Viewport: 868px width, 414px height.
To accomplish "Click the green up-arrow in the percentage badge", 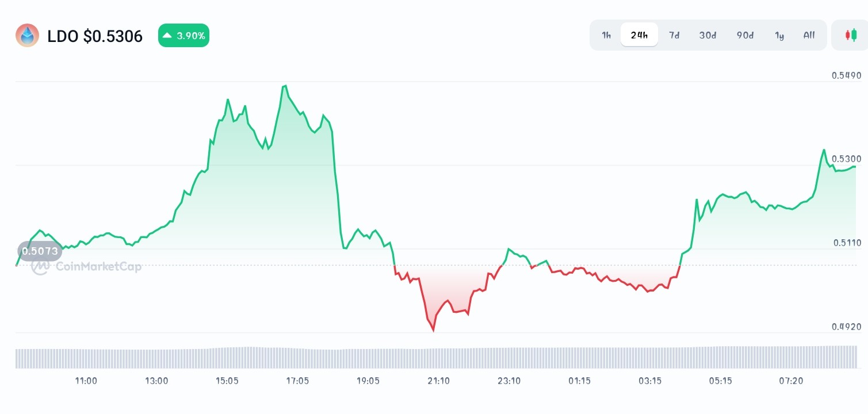I will [x=167, y=35].
